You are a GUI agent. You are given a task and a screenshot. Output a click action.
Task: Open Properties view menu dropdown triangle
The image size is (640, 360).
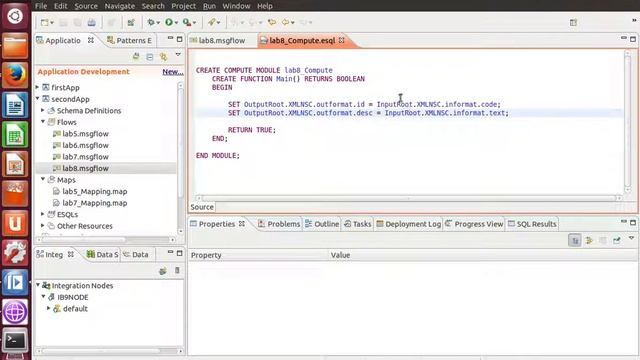click(631, 238)
